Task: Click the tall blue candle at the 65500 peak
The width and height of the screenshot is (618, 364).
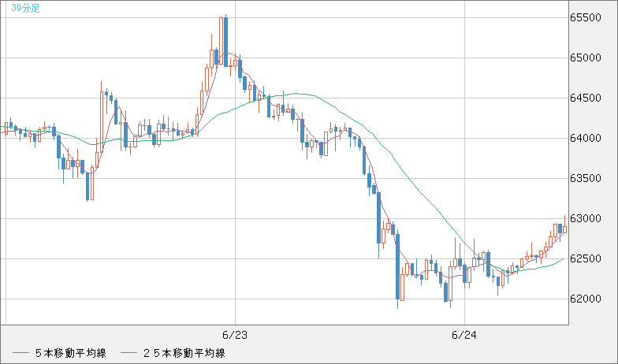Action: coord(225,43)
